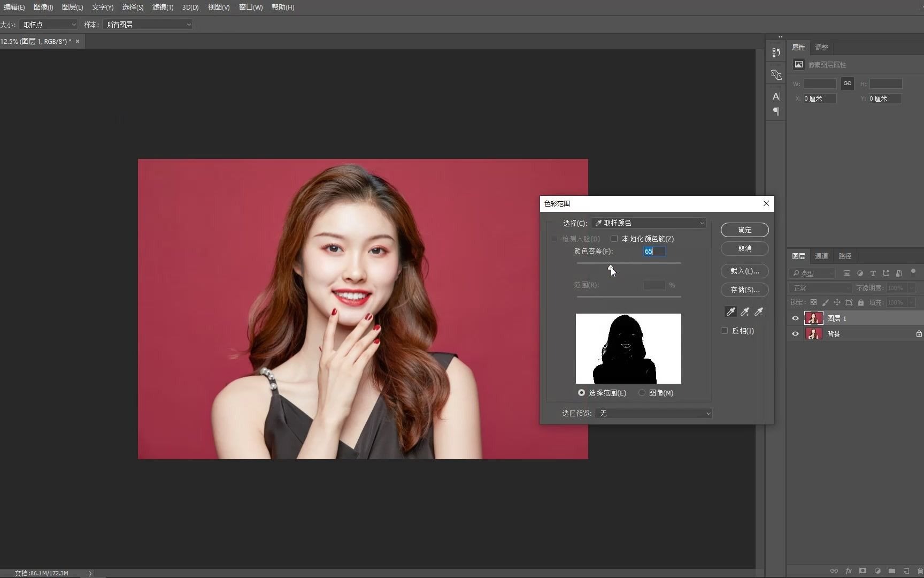Click the lock all padlock icon
Screen dimensions: 924x578
(x=860, y=302)
